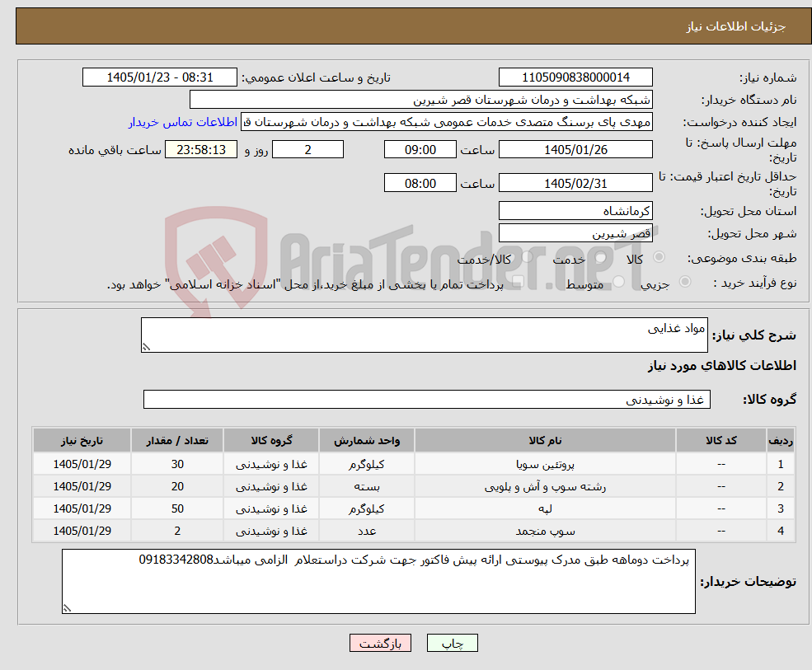Click the تعداد / مقدار column header
The height and width of the screenshot is (670, 812).
coord(177,441)
